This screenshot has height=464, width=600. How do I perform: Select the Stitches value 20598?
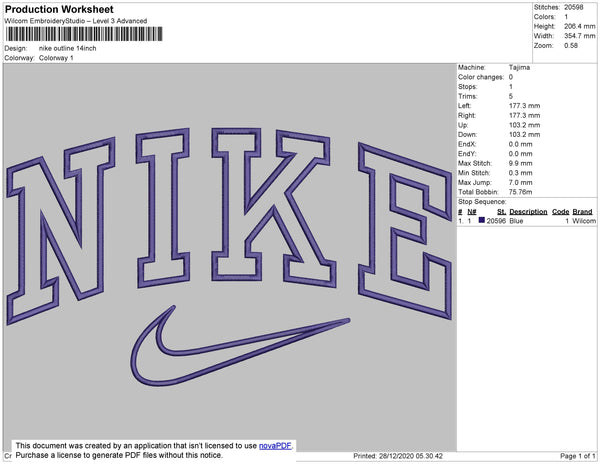tap(574, 7)
